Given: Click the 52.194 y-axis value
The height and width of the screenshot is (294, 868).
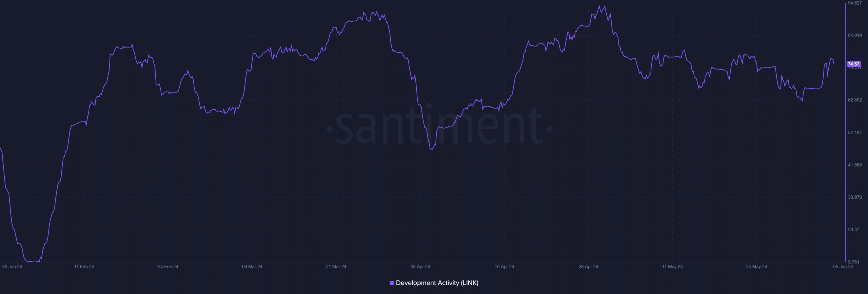Looking at the screenshot, I should coord(855,133).
